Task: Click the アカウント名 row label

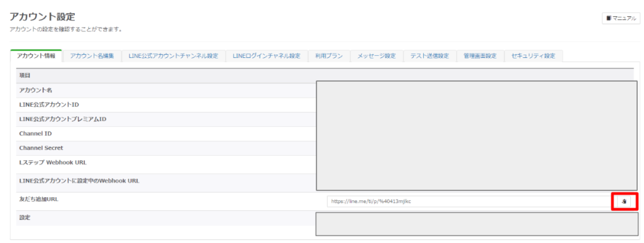Action: (x=36, y=90)
